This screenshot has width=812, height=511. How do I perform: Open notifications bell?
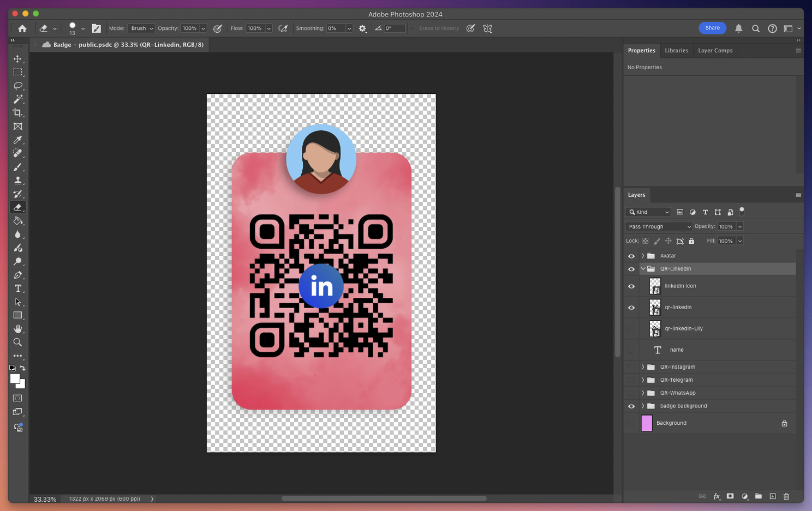738,28
